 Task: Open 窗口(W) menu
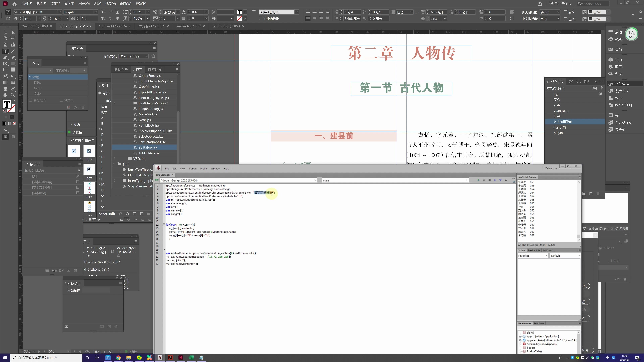125,4
